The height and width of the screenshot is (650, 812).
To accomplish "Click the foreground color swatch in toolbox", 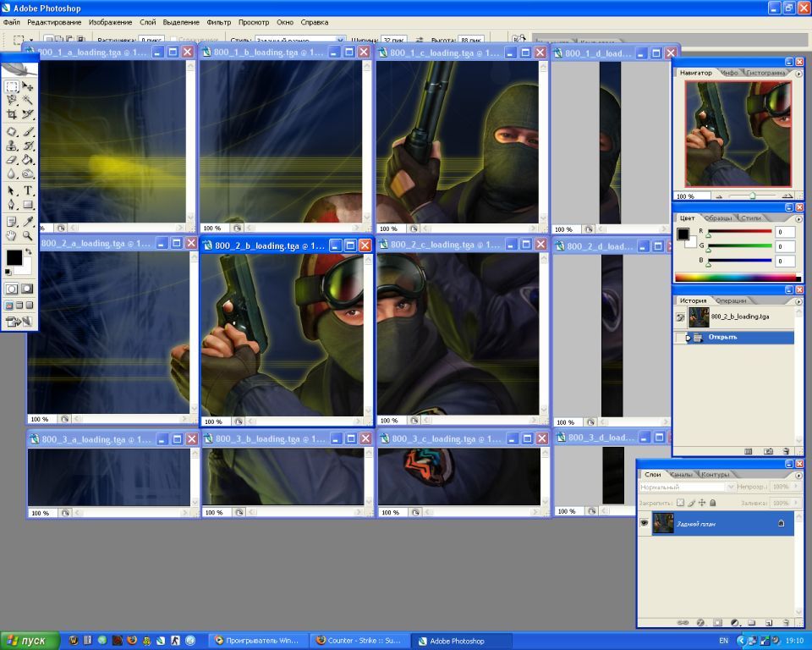I will click(14, 257).
